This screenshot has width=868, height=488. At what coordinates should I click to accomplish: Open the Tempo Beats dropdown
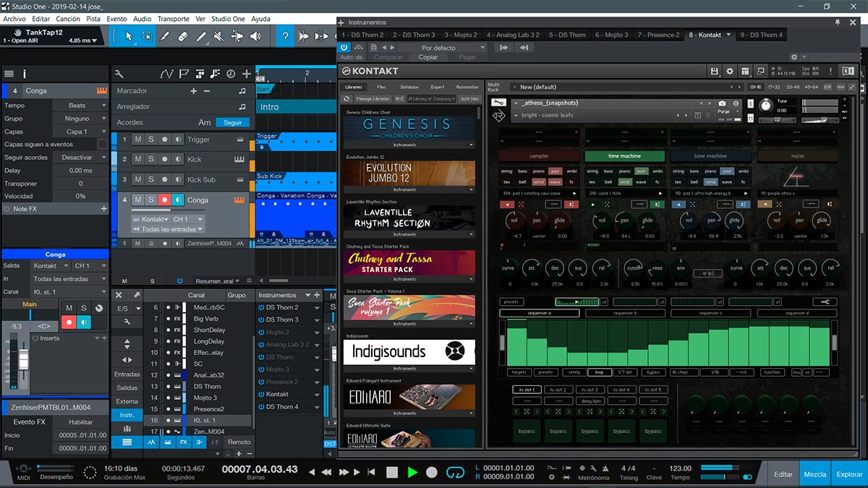(80, 106)
